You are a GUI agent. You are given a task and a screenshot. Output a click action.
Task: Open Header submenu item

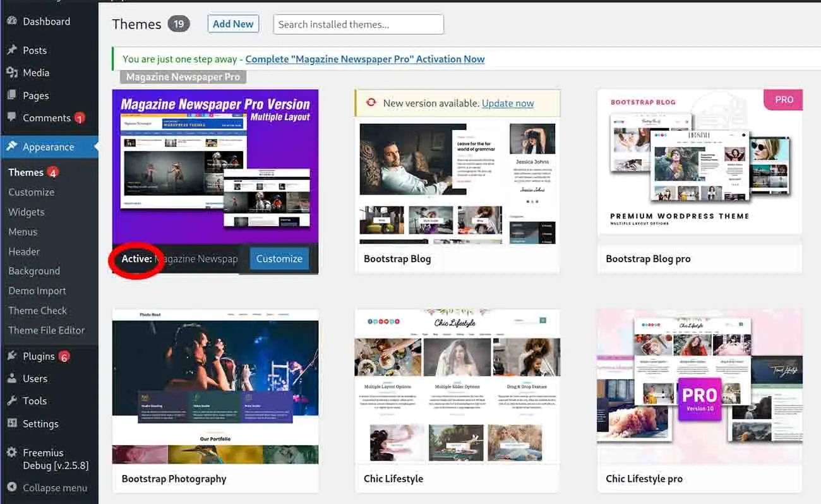click(x=24, y=251)
